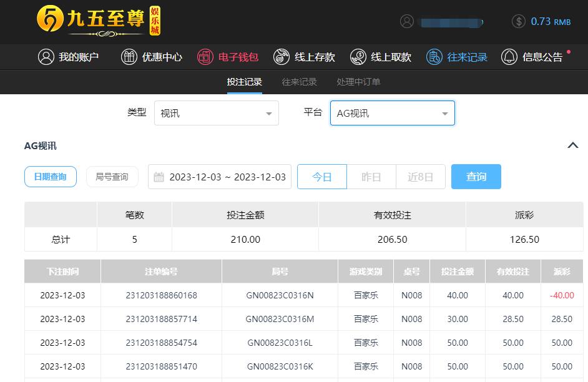Click the date range input field
Screen dimensions: 588x382
coord(220,177)
